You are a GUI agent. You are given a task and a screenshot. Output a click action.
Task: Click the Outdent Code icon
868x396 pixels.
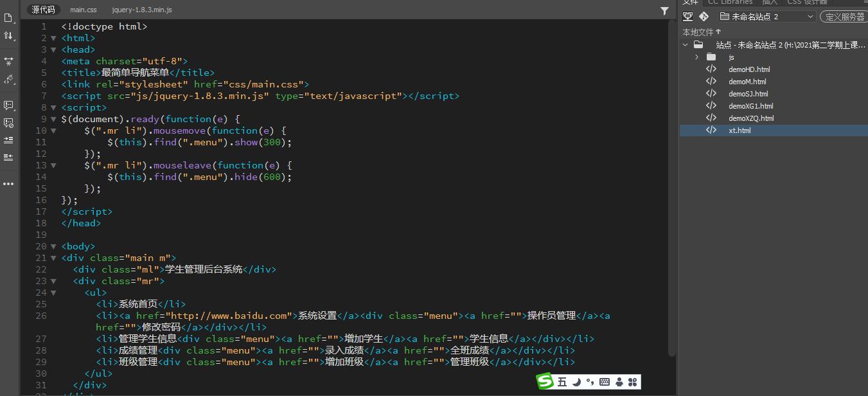[x=8, y=157]
